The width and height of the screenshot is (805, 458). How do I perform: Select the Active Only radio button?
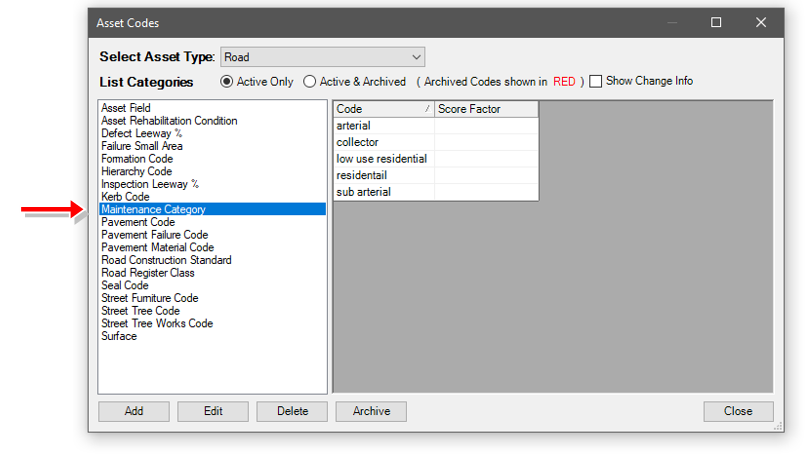pos(226,82)
